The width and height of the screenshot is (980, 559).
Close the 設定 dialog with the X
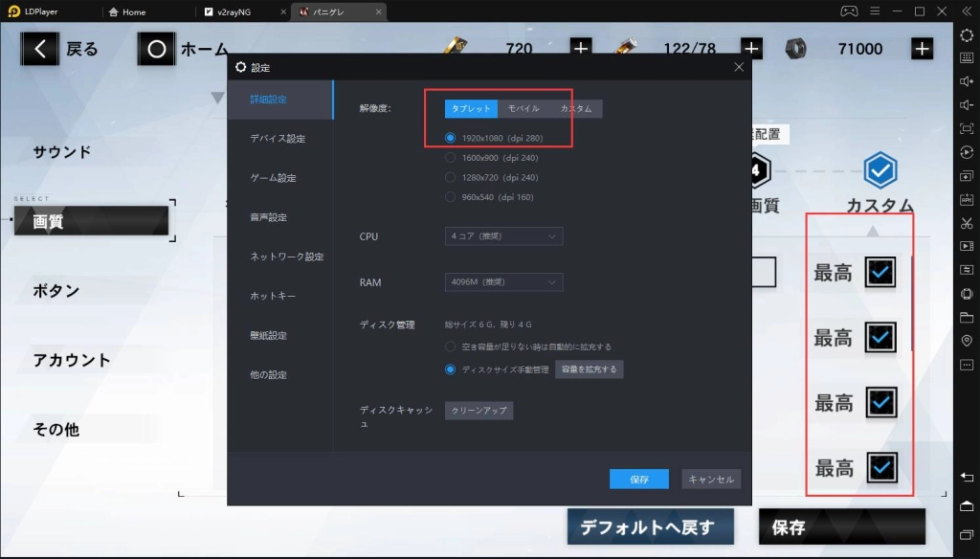pyautogui.click(x=739, y=67)
